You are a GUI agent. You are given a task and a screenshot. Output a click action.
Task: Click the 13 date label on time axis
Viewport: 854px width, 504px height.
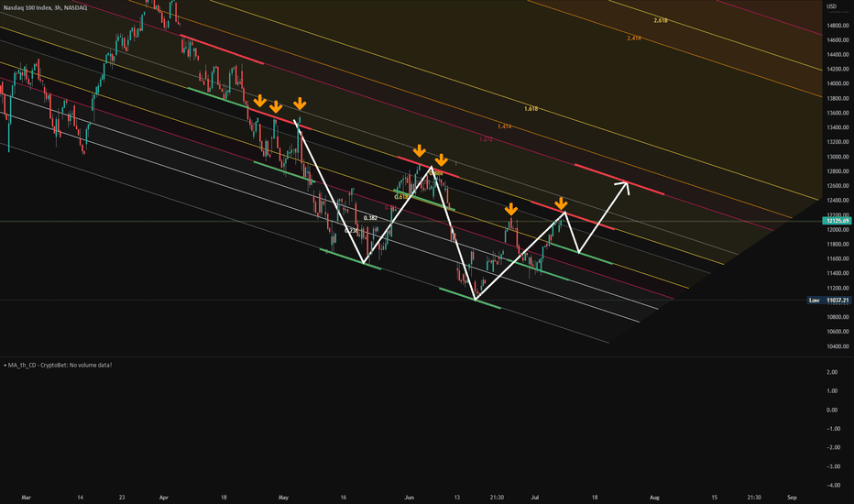tap(457, 498)
